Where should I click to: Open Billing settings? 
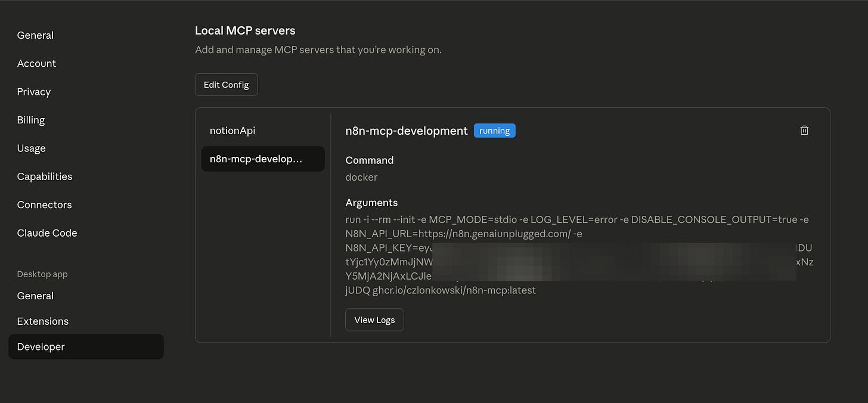coord(31,120)
